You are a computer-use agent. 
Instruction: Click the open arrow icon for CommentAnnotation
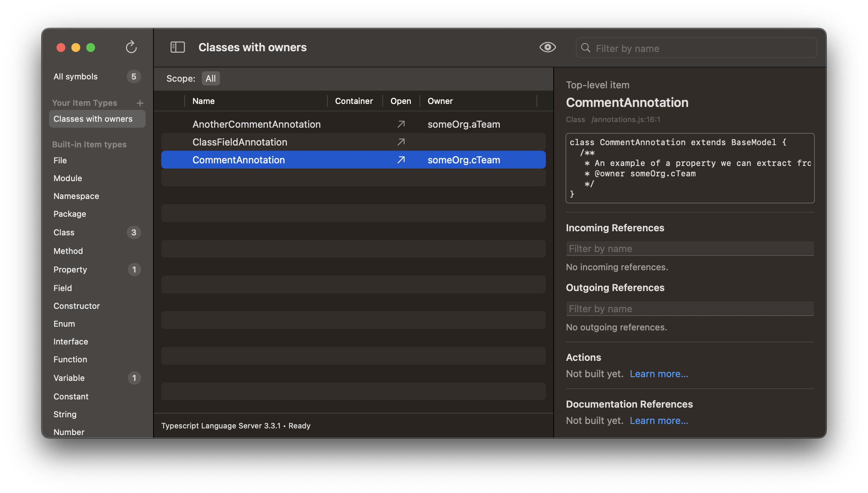[401, 159]
